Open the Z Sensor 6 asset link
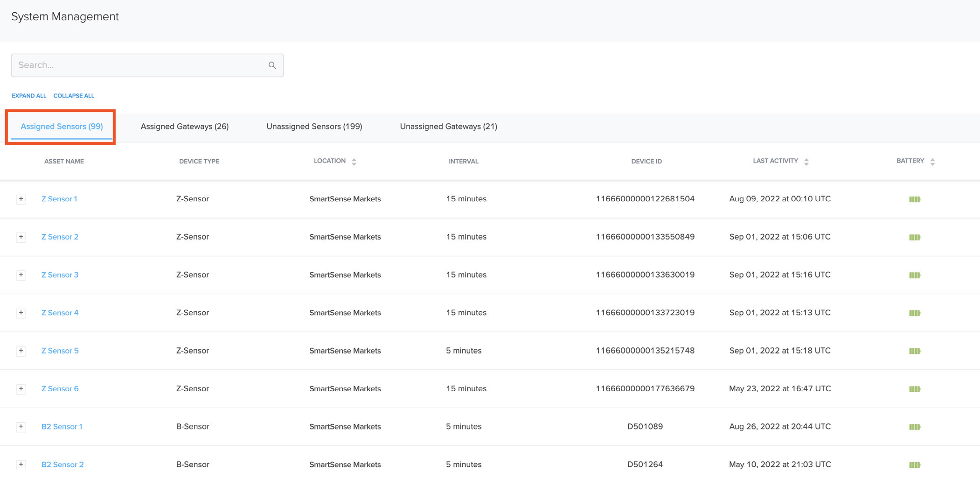Screen dimensions: 980x480 coord(60,388)
